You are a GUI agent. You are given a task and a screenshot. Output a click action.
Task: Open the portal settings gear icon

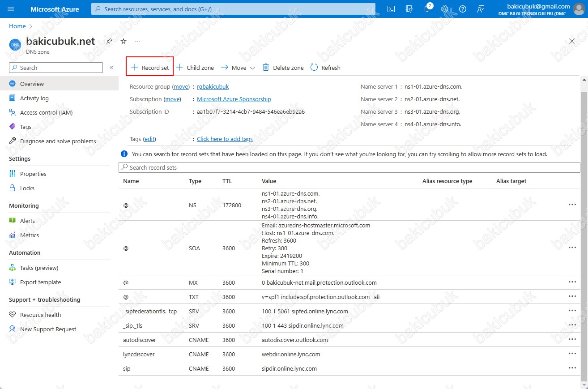click(x=445, y=9)
